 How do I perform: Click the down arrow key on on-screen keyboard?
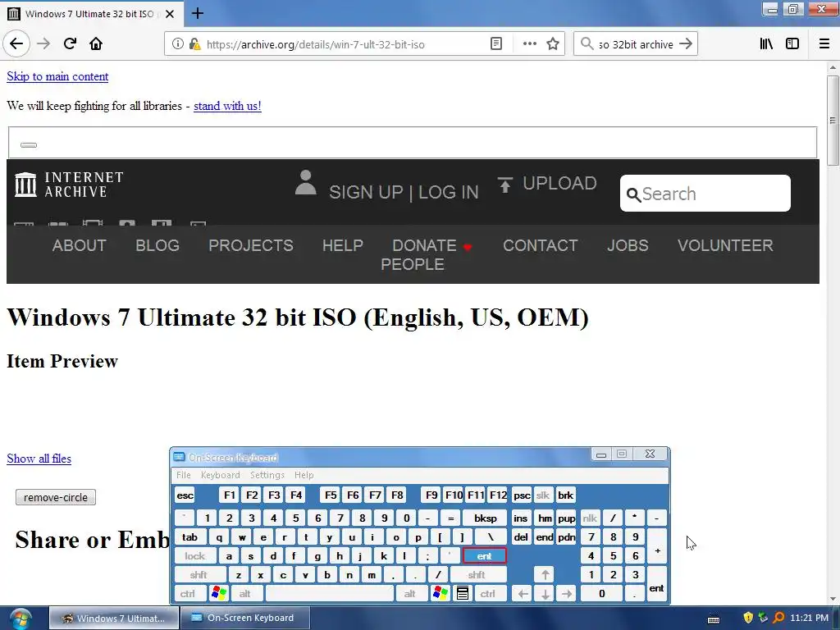coord(545,594)
